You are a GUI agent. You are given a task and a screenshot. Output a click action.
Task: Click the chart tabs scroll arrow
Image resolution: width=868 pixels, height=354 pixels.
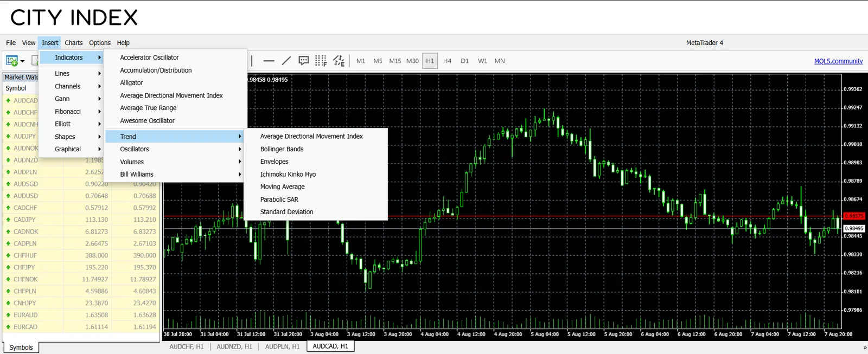[x=865, y=347]
